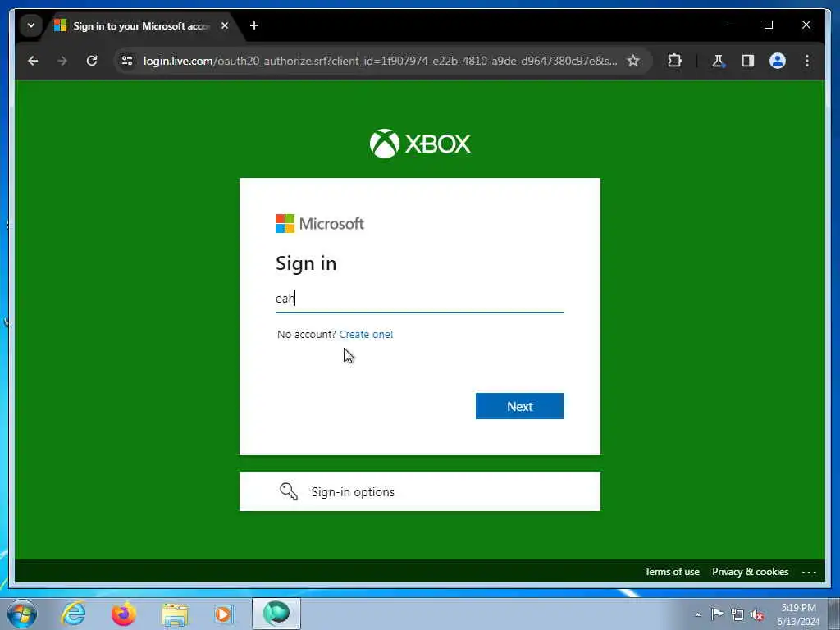Open the network tray icon

(737, 614)
